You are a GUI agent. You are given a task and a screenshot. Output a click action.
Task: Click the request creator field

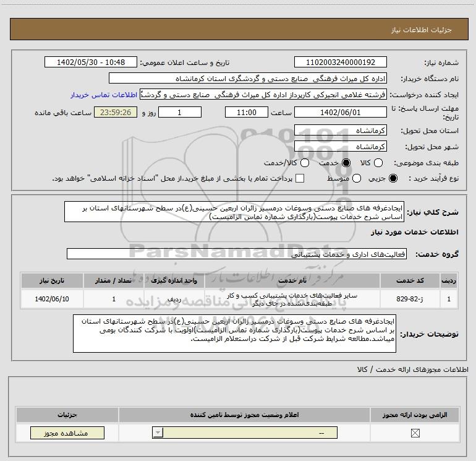tap(263, 95)
